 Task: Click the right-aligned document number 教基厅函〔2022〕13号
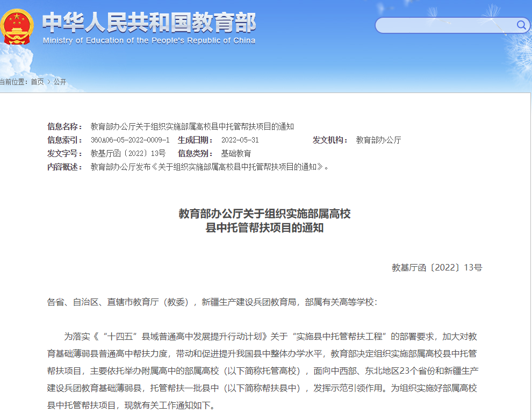pos(437,268)
